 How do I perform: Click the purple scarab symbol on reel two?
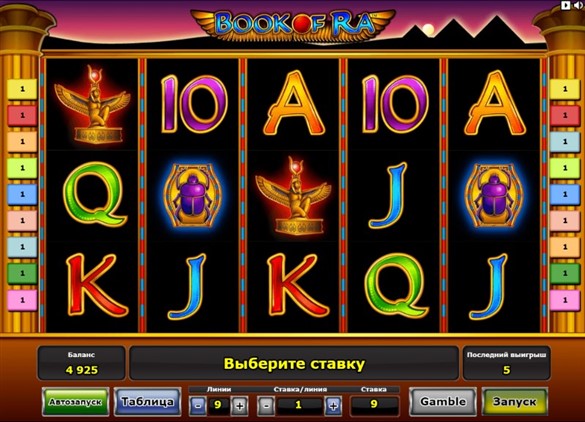[x=193, y=196]
